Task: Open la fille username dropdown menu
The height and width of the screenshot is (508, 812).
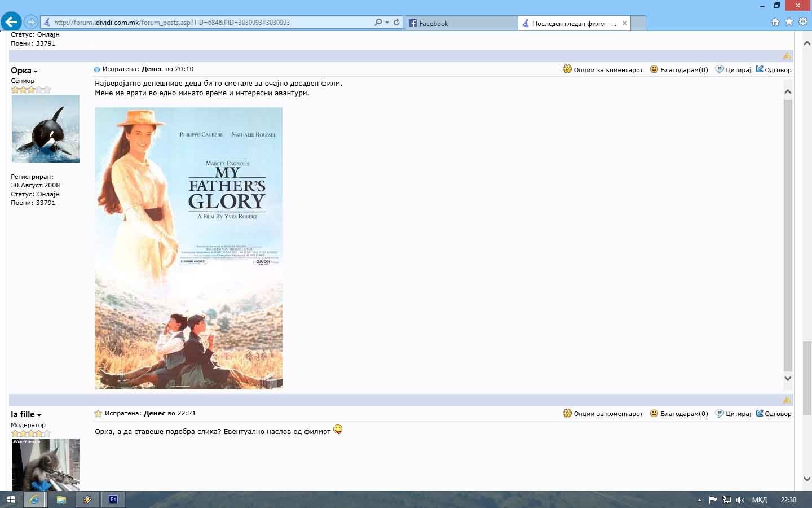Action: pos(26,414)
